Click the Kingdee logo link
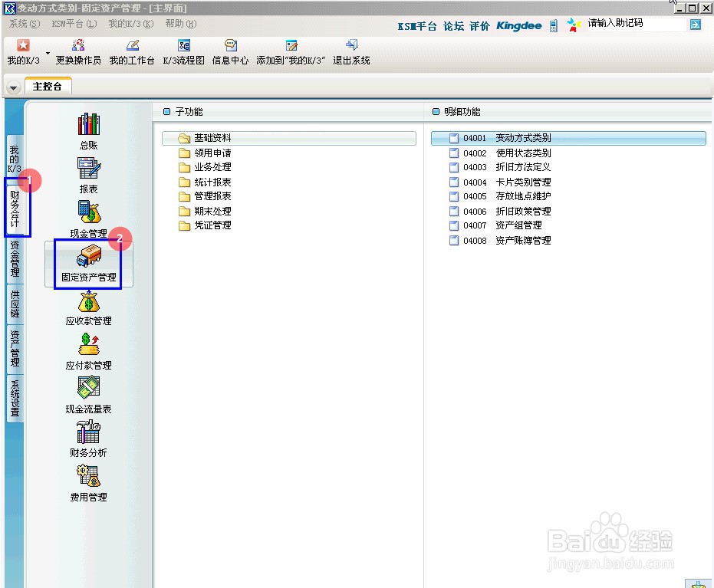Image resolution: width=714 pixels, height=588 pixels. click(x=518, y=26)
